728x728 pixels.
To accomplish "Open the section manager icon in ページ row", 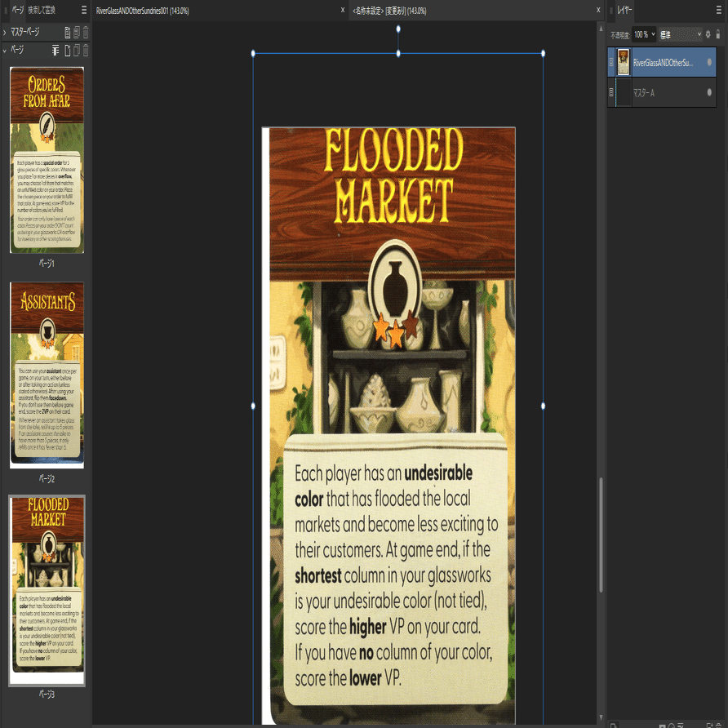I will [x=55, y=50].
